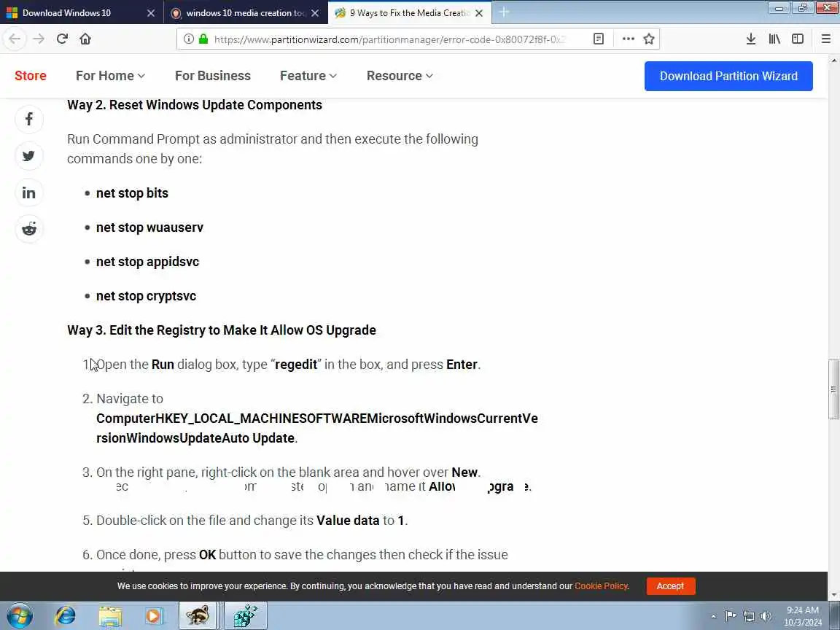Reload the current page
Screen dimensions: 840x630
[62, 39]
